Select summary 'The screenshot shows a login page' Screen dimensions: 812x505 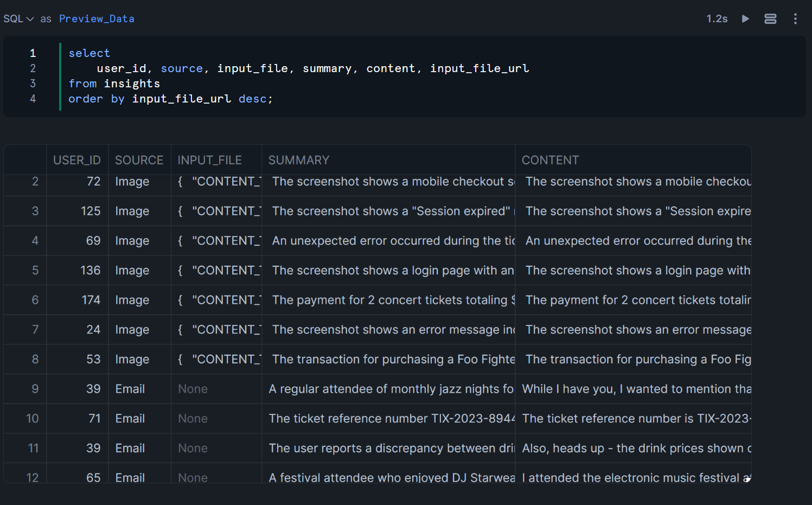click(388, 270)
